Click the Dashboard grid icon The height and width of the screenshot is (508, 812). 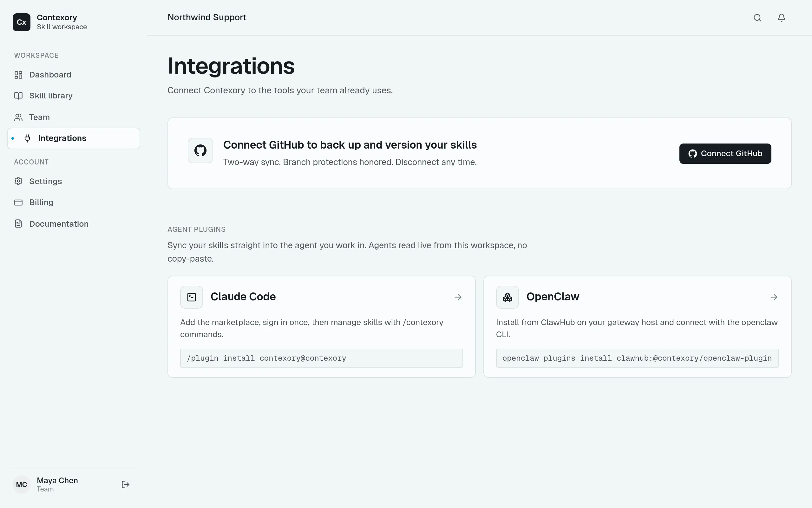18,75
